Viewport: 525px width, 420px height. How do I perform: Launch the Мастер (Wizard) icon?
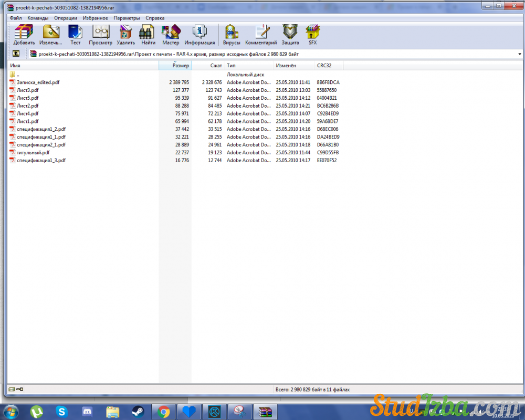pos(171,35)
